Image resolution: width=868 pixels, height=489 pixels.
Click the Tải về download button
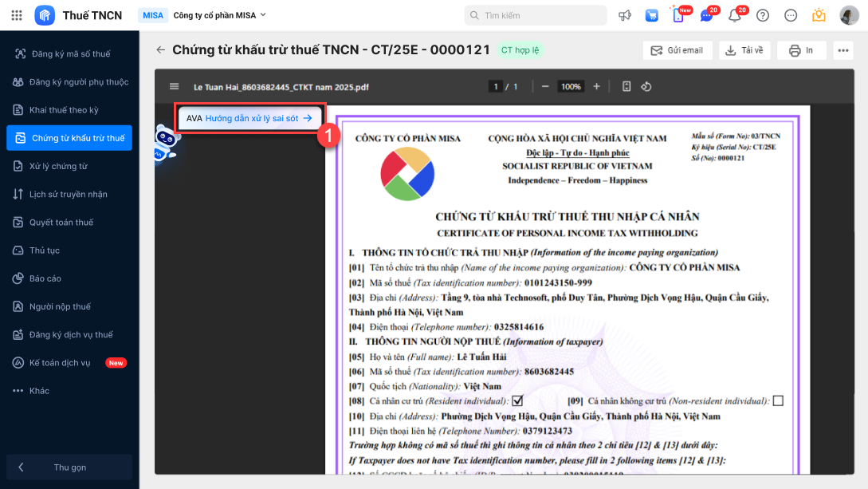pos(744,50)
